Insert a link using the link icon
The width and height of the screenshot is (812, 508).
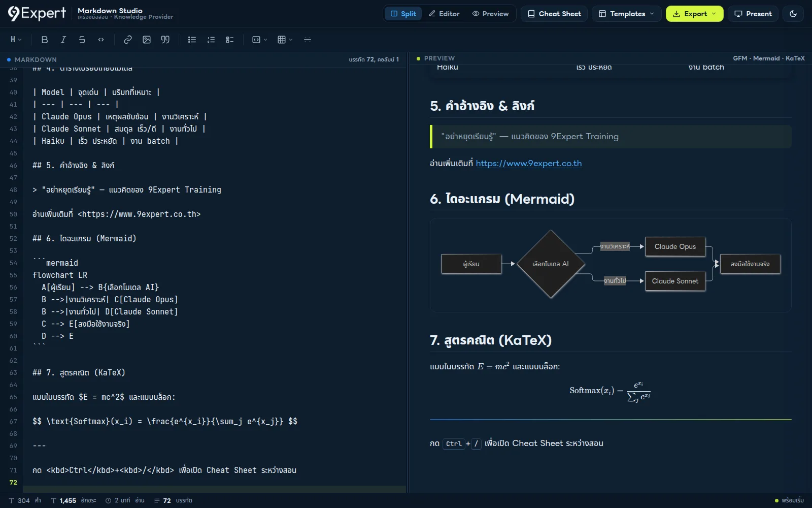(128, 40)
